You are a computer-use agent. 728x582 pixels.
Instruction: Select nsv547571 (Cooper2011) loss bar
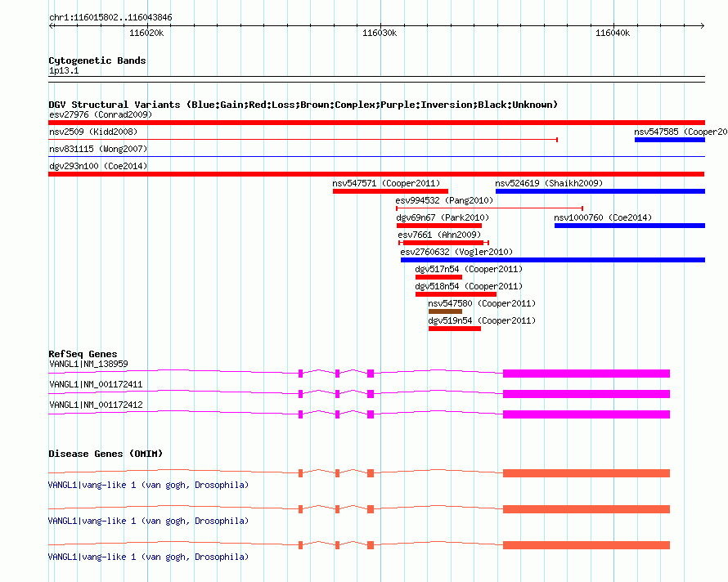point(390,191)
